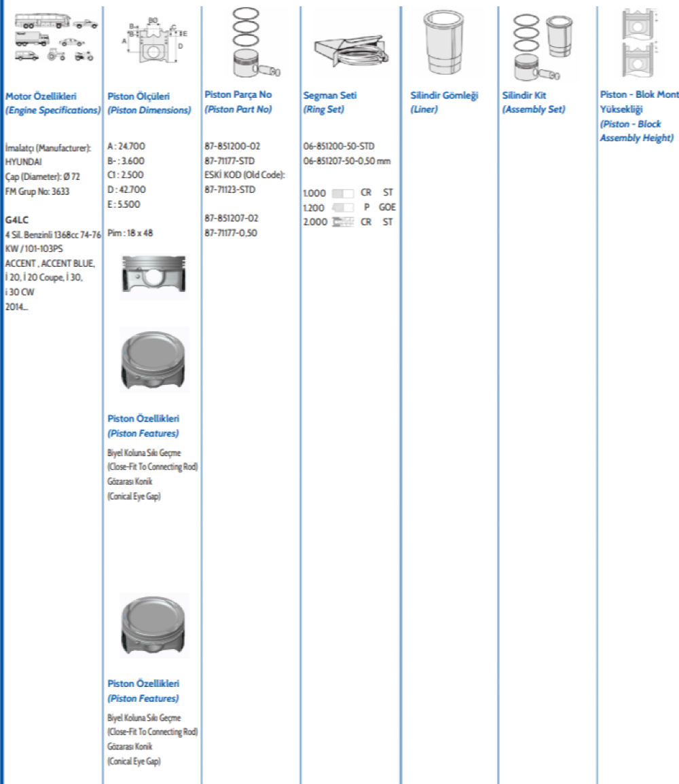
Task: Click the 1.000 ring profile icon
Action: point(344,193)
